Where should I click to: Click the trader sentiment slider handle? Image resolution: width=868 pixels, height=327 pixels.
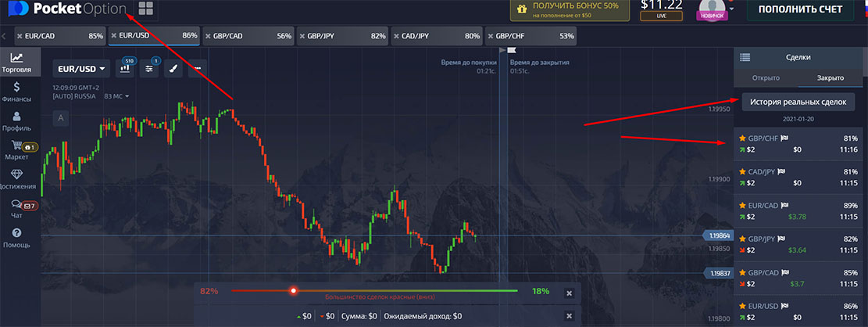tap(294, 290)
